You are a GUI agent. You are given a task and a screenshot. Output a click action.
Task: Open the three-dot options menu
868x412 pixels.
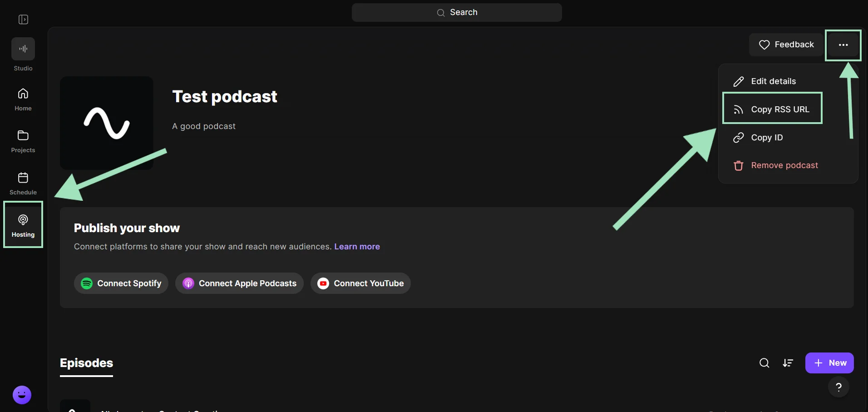[843, 45]
